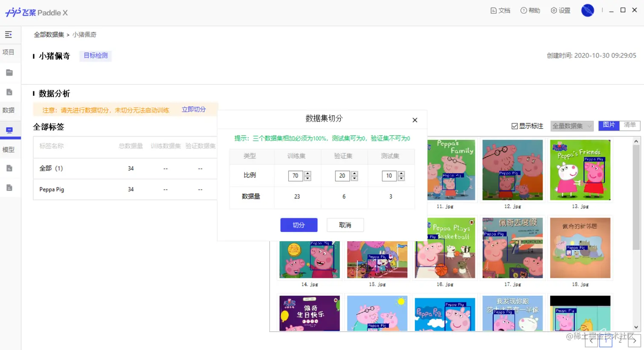Toggle the 显示标注 checkbox
644x350 pixels.
[x=515, y=126]
